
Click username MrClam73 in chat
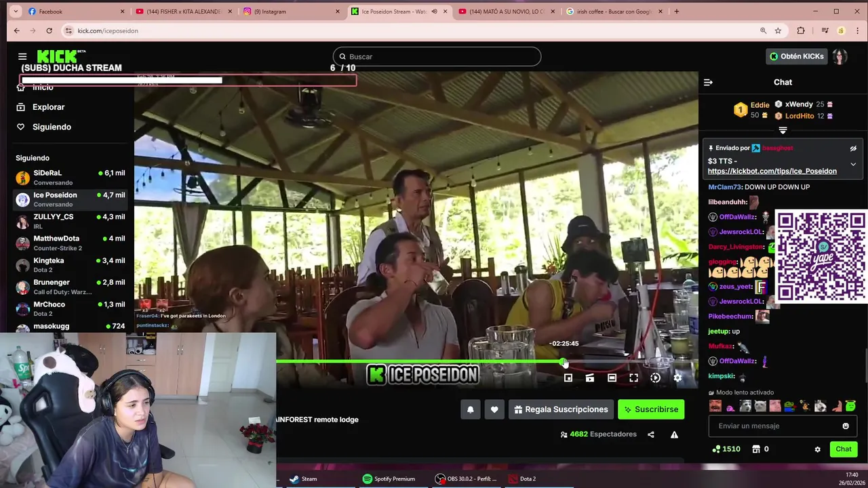click(725, 187)
